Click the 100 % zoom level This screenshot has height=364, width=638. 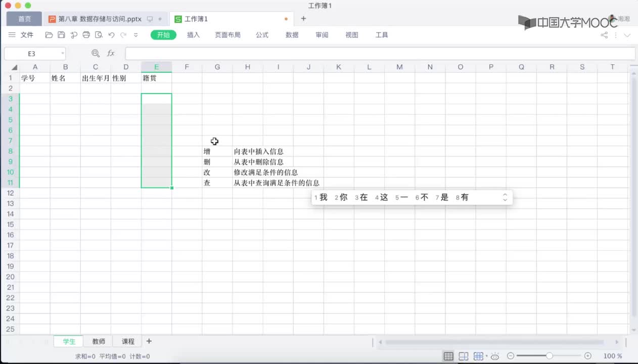613,356
